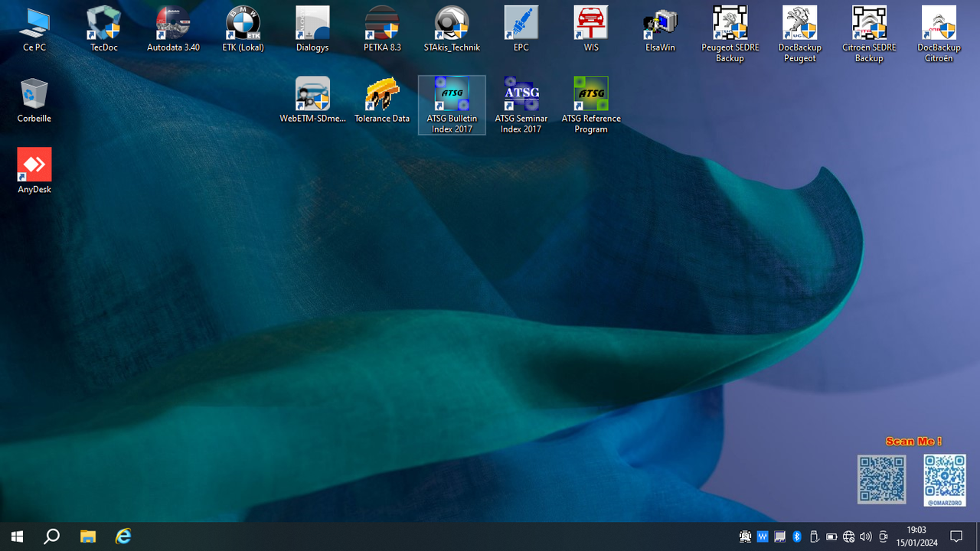Open the EPC shortcut
980x551 pixels.
point(521,30)
